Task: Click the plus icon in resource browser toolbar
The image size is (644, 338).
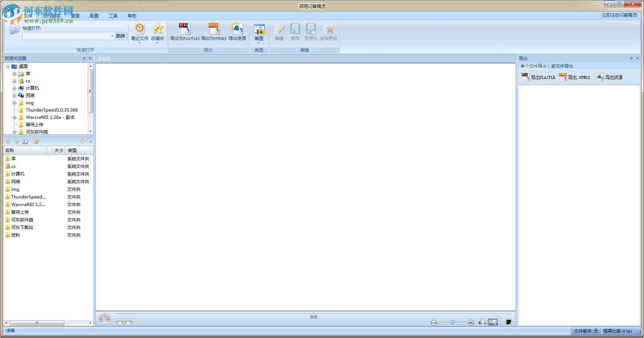Action: (82, 141)
